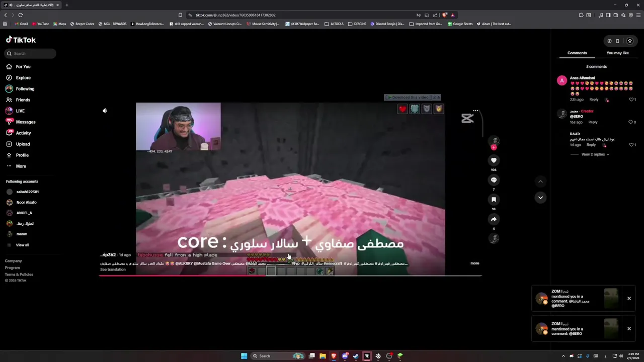Open the DESGINS bookmarks folder

(357, 24)
